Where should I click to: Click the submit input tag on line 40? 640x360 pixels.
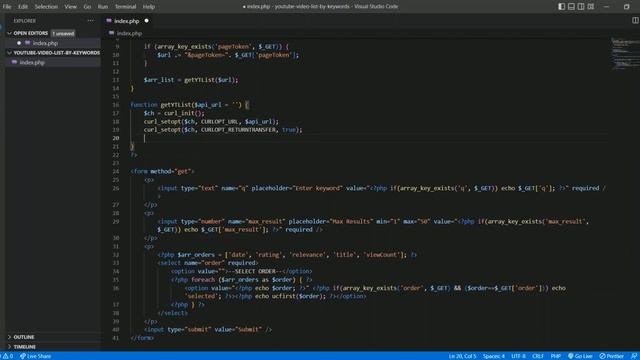[x=208, y=329]
